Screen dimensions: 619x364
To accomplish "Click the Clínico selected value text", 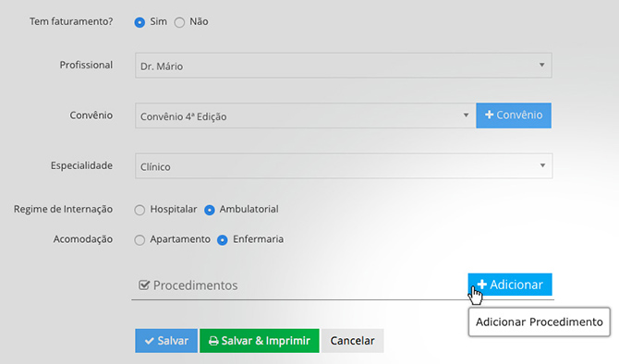I will [x=155, y=166].
